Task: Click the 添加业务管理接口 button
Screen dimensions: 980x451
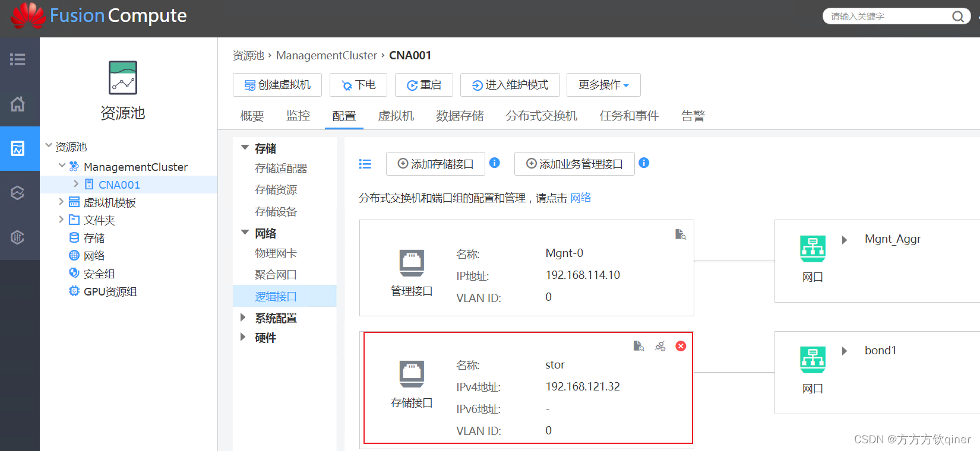Action: [x=574, y=164]
